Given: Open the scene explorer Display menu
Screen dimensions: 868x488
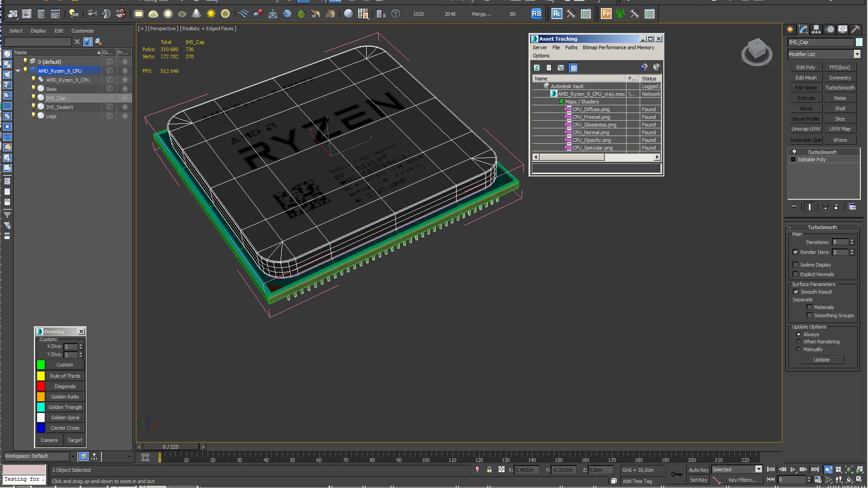Looking at the screenshot, I should (x=38, y=31).
